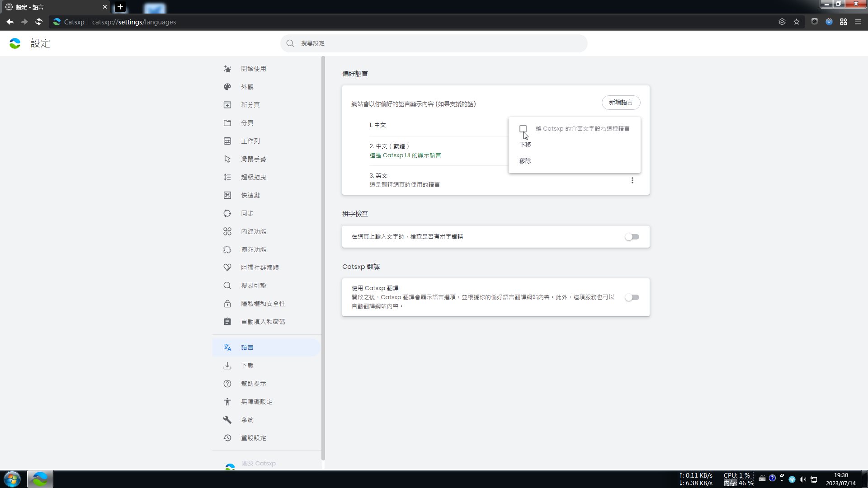The width and height of the screenshot is (868, 488).
Task: Open the Windows Start button
Action: pos(12,479)
